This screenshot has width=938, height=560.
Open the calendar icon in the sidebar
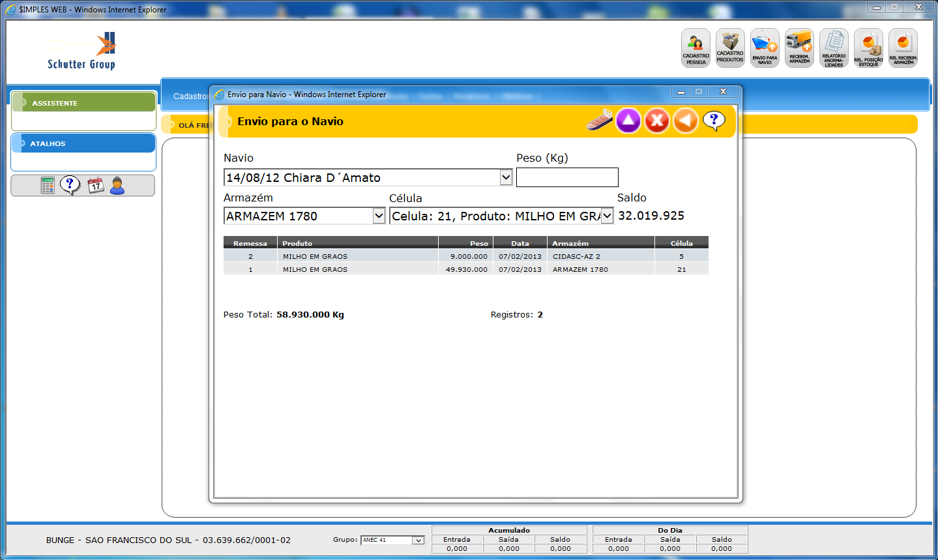point(96,186)
